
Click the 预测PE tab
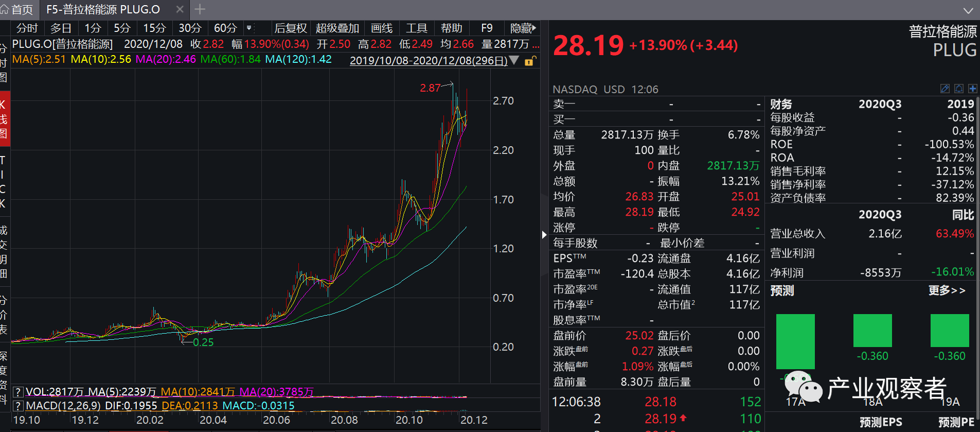tap(956, 423)
